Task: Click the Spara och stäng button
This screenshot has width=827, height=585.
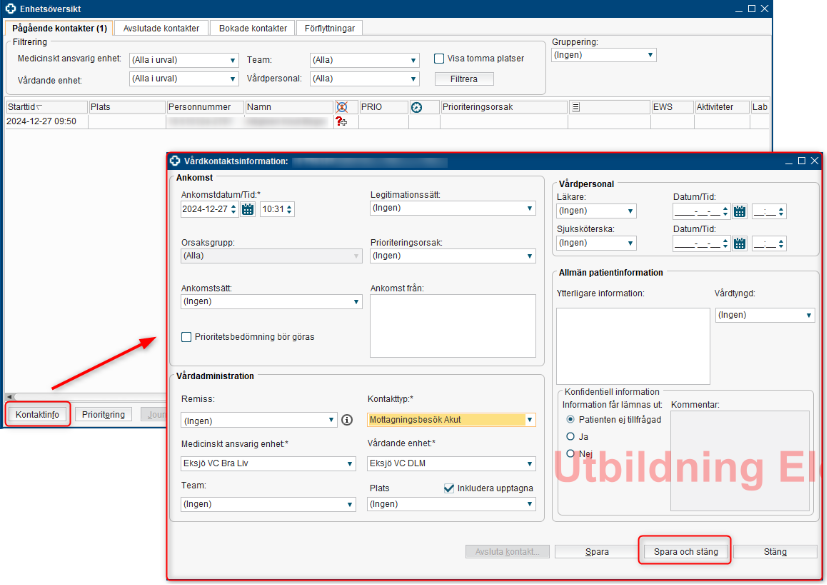Action: click(685, 551)
